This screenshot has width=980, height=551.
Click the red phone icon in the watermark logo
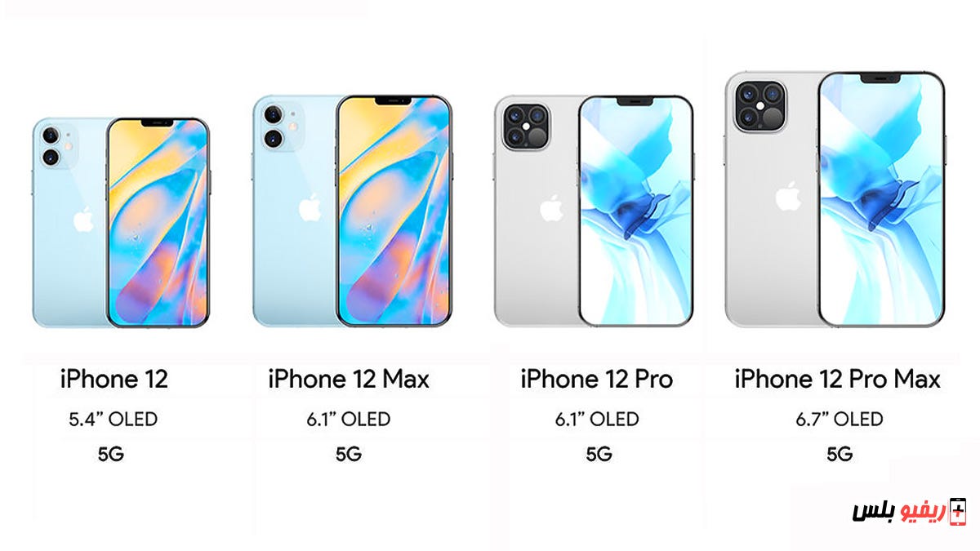(957, 512)
